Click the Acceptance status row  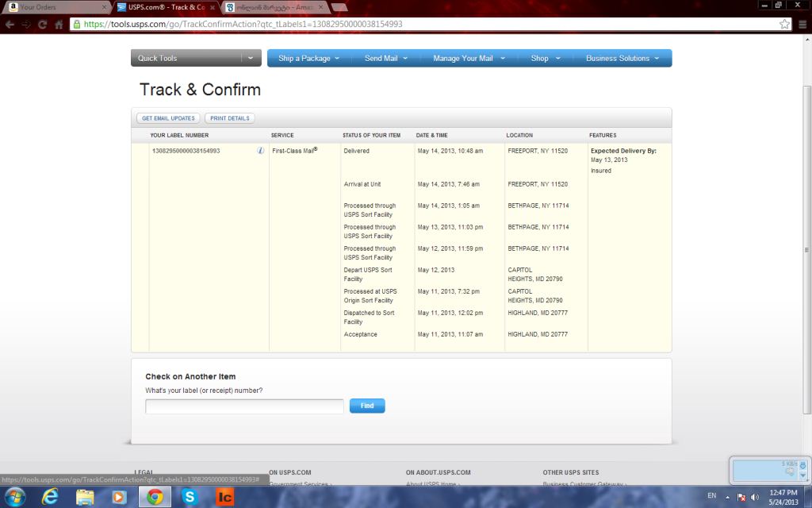(x=361, y=334)
